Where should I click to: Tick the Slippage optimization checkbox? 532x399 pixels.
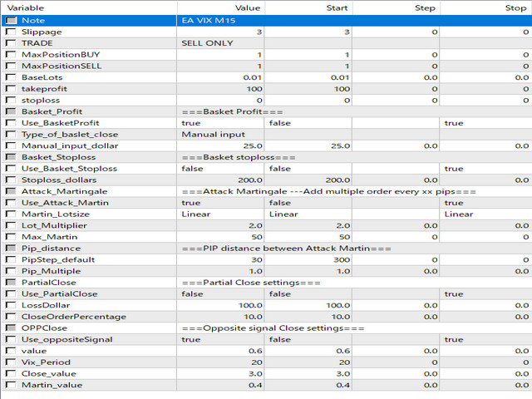[11, 32]
